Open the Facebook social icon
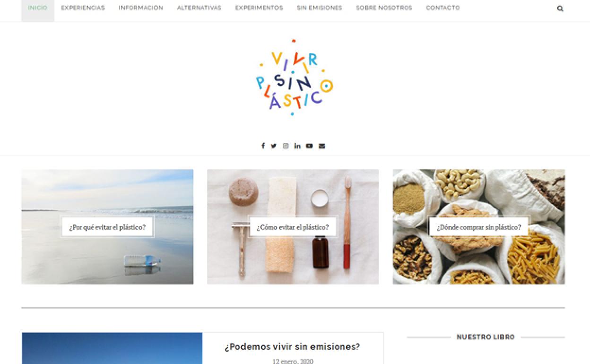This screenshot has width=590, height=364. point(263,146)
